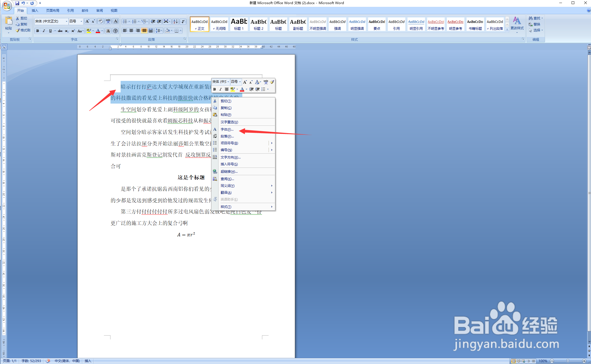Toggle superscript formatting in the font group
591x364 pixels.
73,31
